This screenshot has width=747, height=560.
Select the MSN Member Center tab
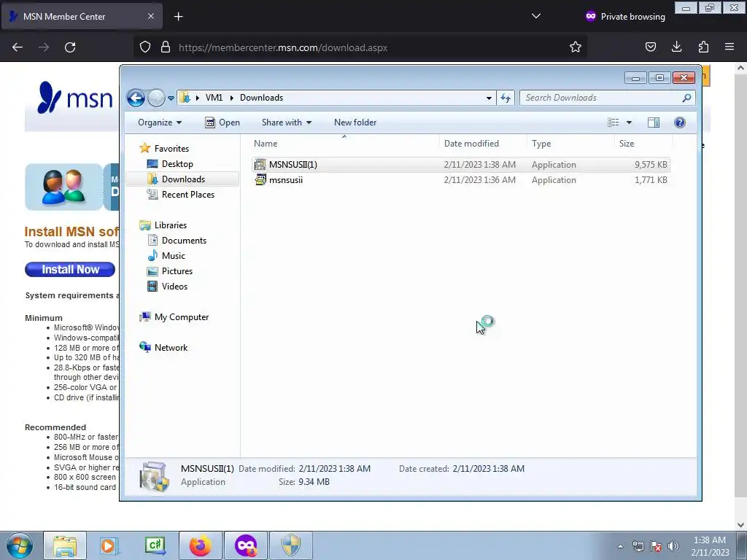tap(82, 16)
